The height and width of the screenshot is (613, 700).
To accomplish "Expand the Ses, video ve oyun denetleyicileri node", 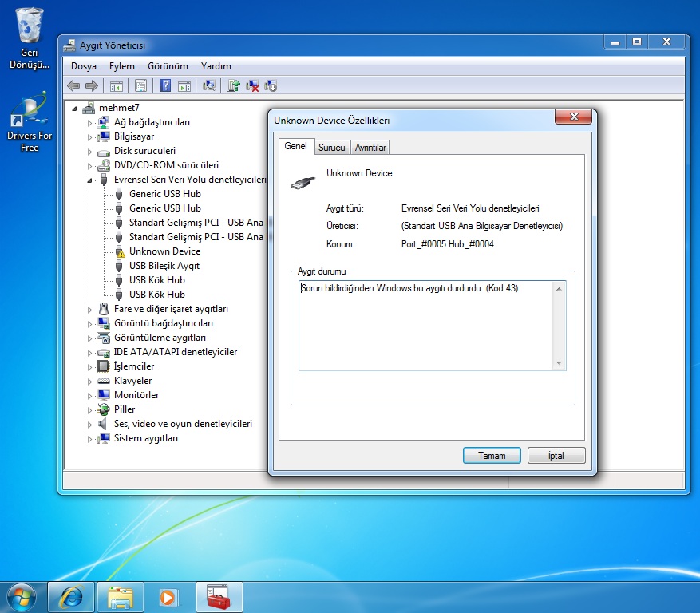I will click(89, 424).
